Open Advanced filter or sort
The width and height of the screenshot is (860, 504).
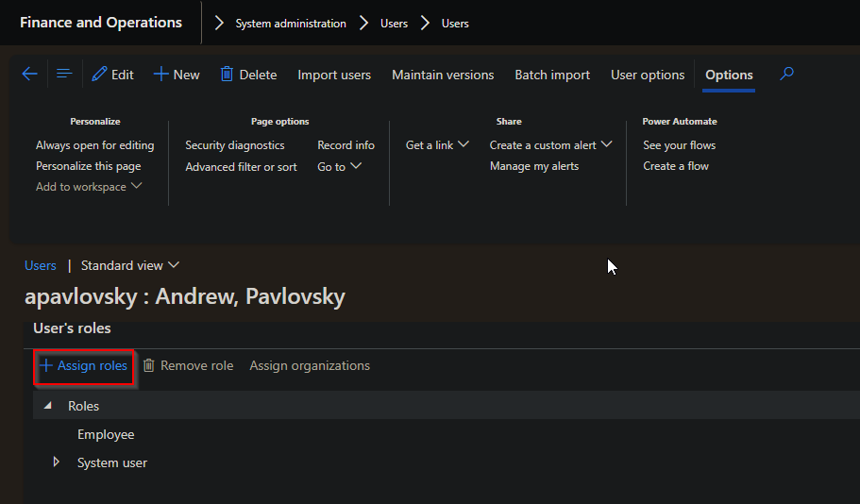(241, 167)
